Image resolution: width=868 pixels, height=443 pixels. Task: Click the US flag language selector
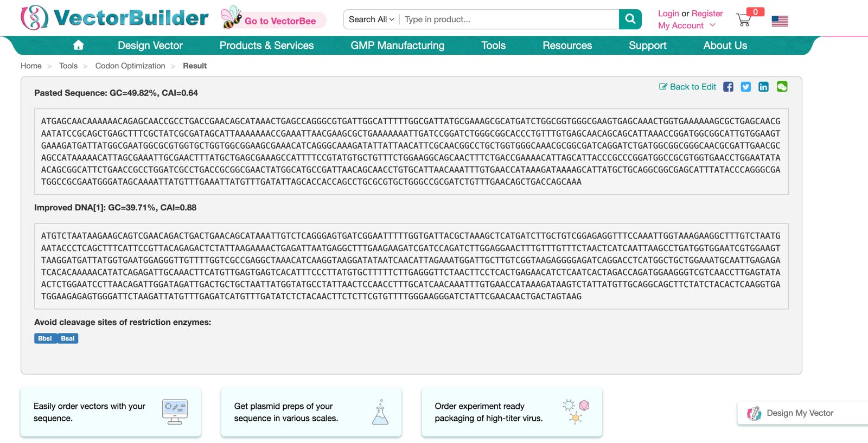pos(780,21)
